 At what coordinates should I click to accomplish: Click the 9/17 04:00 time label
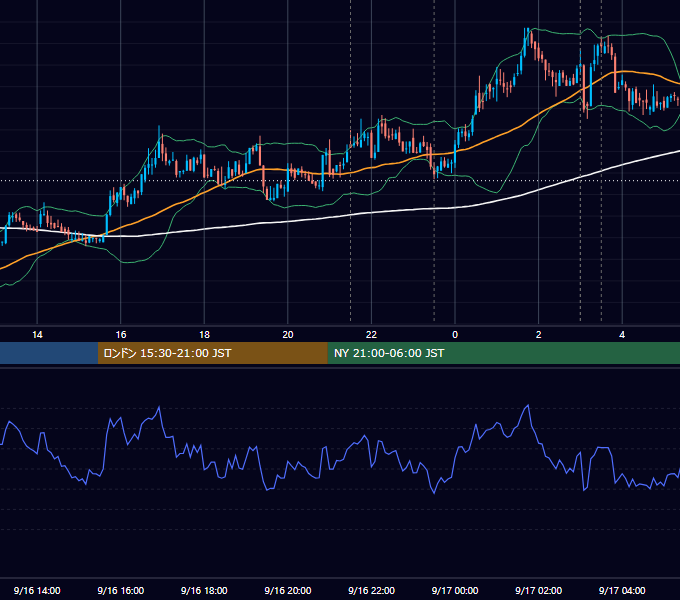622,590
